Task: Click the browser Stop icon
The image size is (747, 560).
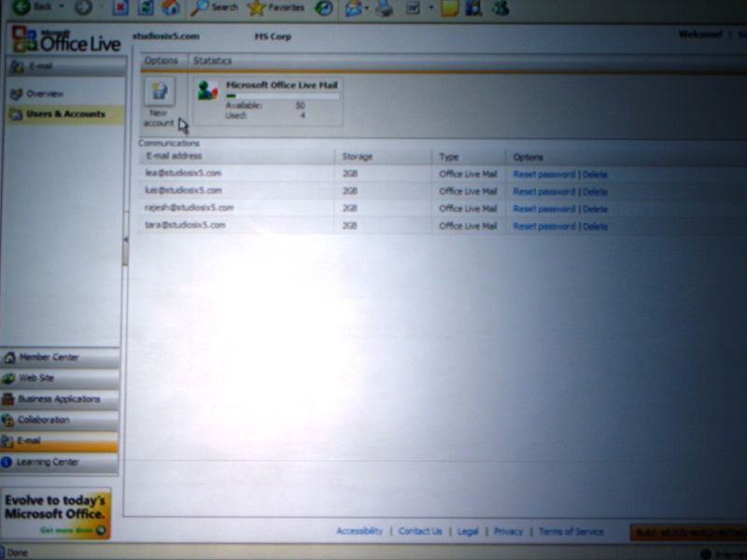Action: pos(120,7)
